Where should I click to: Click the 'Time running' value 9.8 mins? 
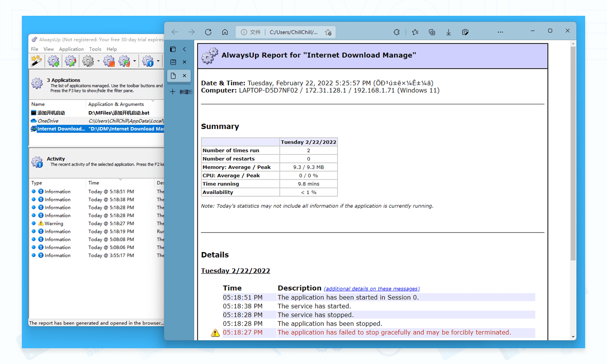point(308,184)
